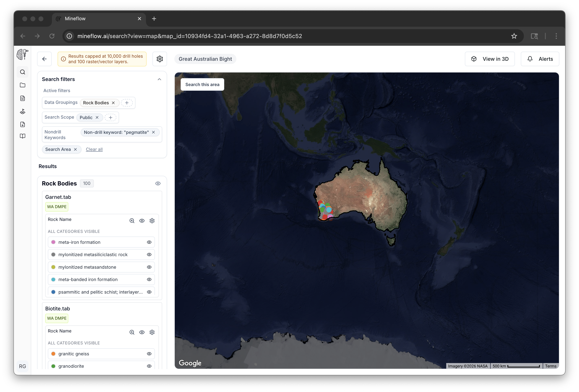Collapse the Search filters panel
579x392 pixels.
coord(160,79)
